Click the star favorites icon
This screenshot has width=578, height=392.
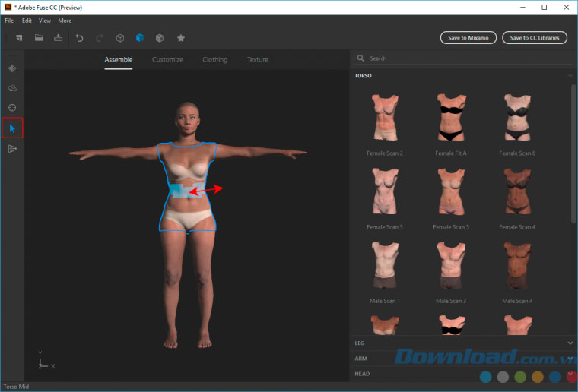pos(180,37)
